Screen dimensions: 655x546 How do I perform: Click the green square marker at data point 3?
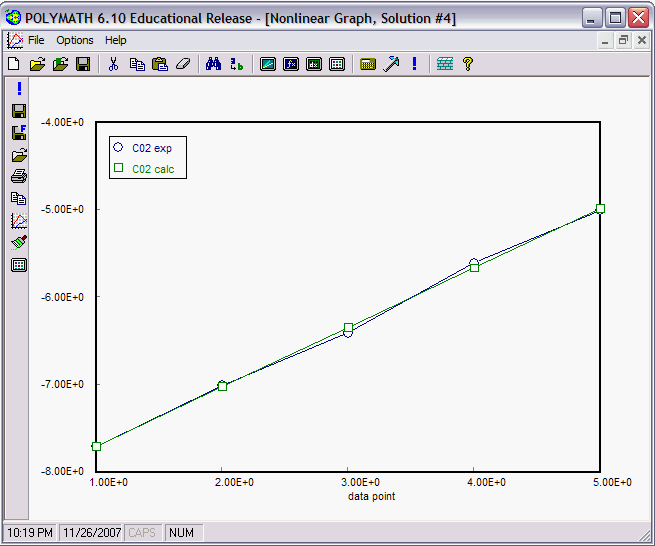(348, 327)
